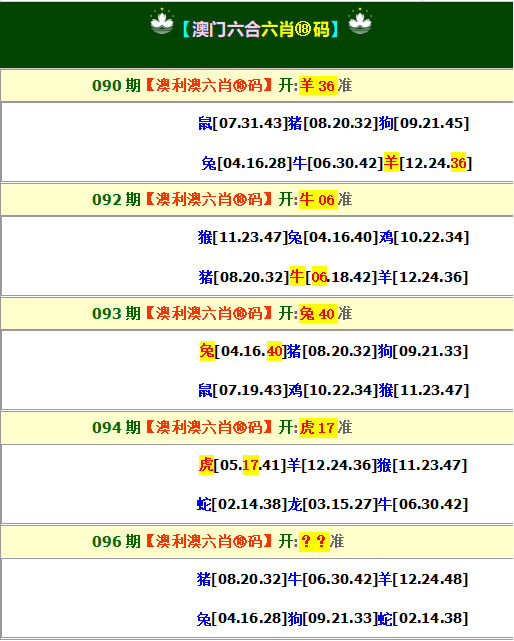Click the highlighted result 虎 17
Screen dimensions: 514x641
tap(318, 428)
